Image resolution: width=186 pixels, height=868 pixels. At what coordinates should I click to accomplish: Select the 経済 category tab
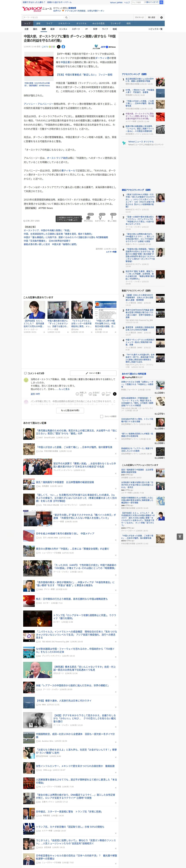(x=52, y=29)
